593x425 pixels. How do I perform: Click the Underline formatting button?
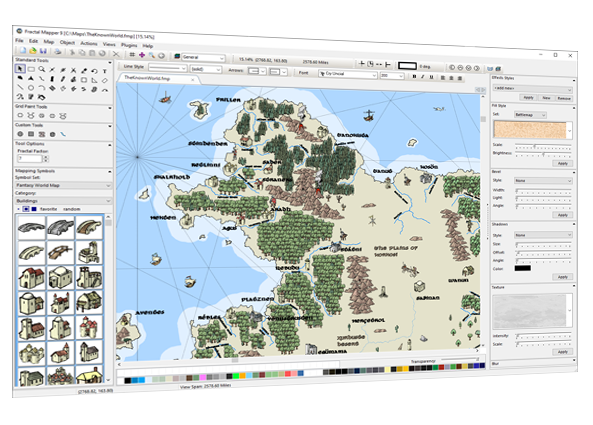pos(431,77)
